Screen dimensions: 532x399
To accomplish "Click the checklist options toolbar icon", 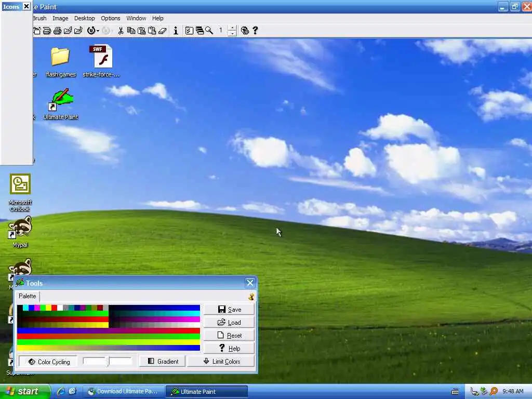I will click(189, 31).
